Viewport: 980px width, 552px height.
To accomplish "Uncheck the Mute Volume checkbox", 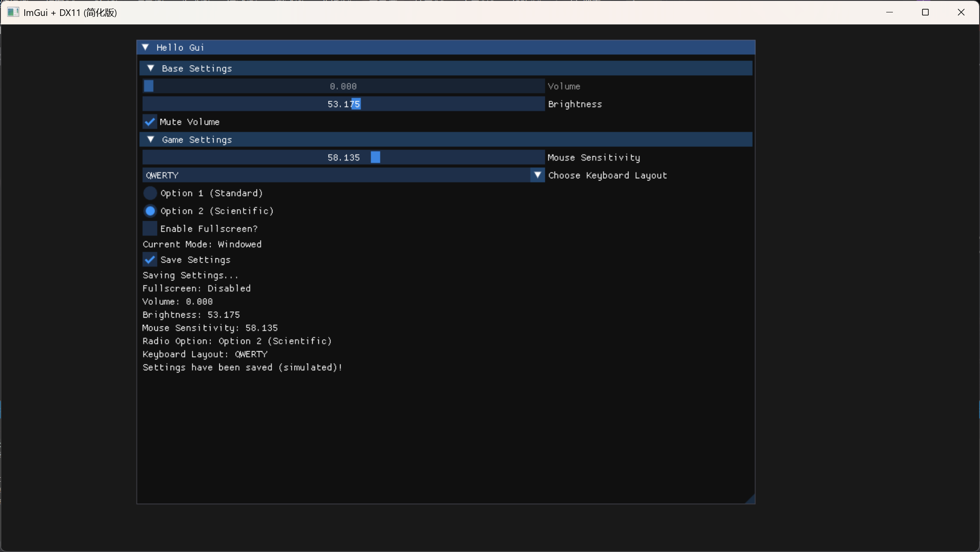I will pos(149,122).
